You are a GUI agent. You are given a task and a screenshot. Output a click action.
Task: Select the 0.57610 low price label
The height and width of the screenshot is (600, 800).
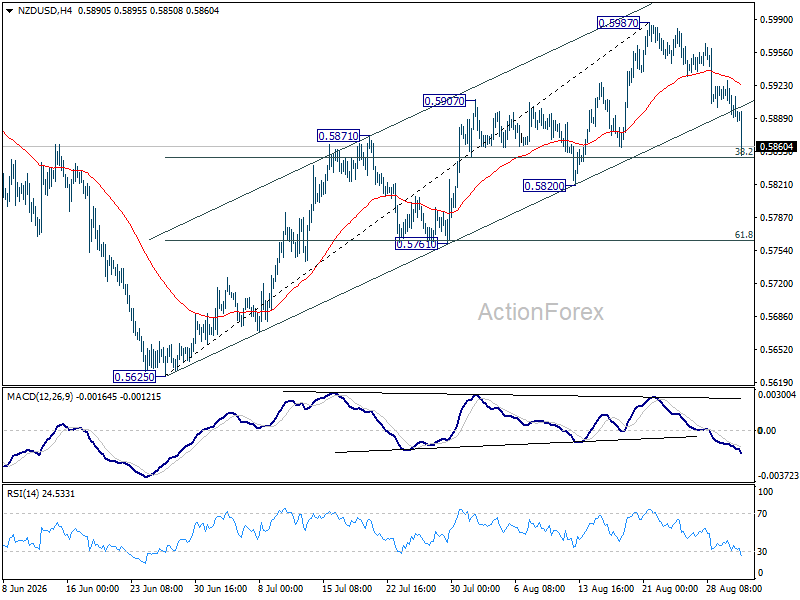416,244
